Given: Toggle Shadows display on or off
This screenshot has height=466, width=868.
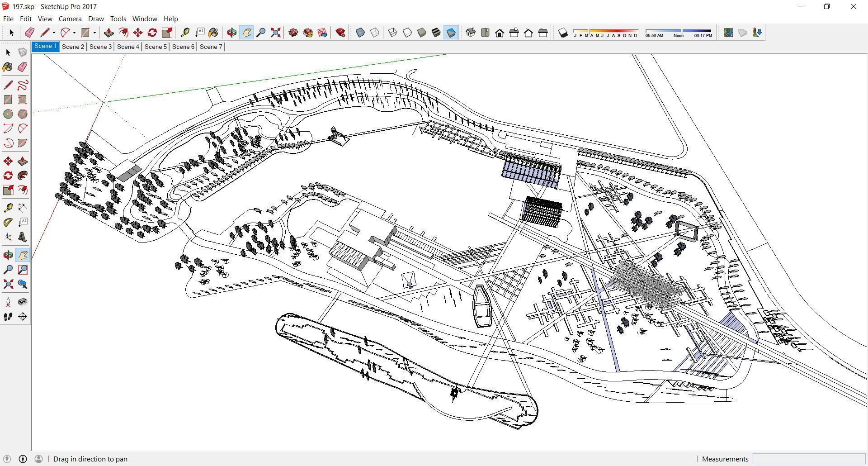Looking at the screenshot, I should [563, 33].
